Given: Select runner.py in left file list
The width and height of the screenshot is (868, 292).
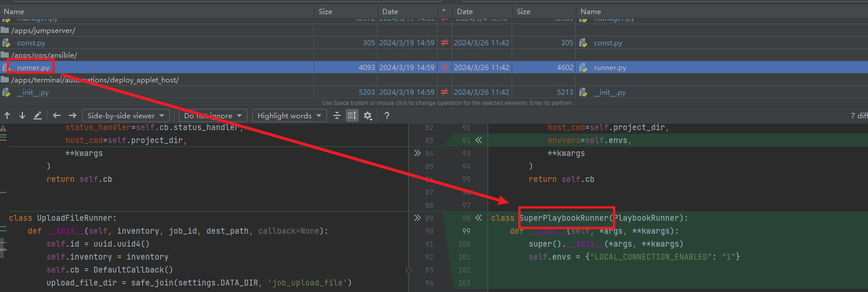Looking at the screenshot, I should point(31,68).
